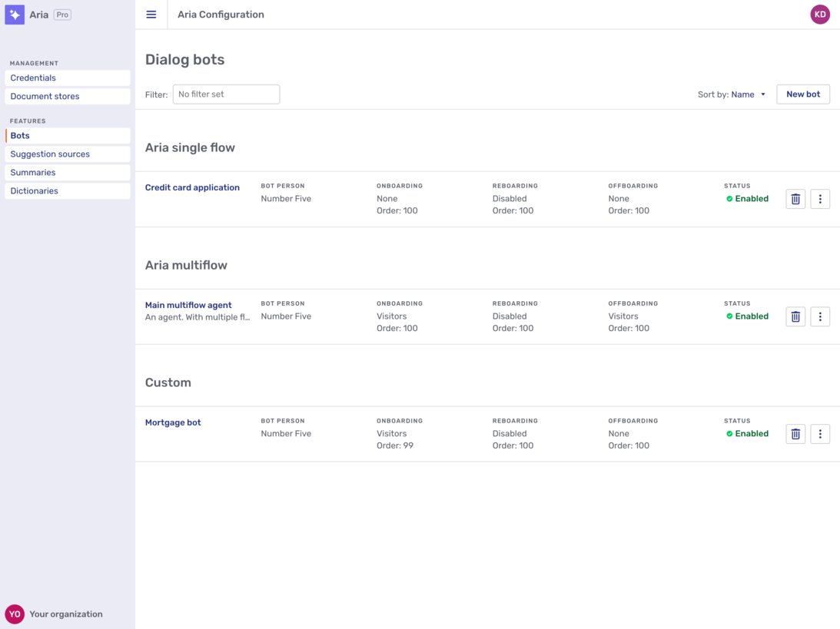Open the sidebar hamburger menu
The width and height of the screenshot is (840, 629).
click(x=151, y=14)
